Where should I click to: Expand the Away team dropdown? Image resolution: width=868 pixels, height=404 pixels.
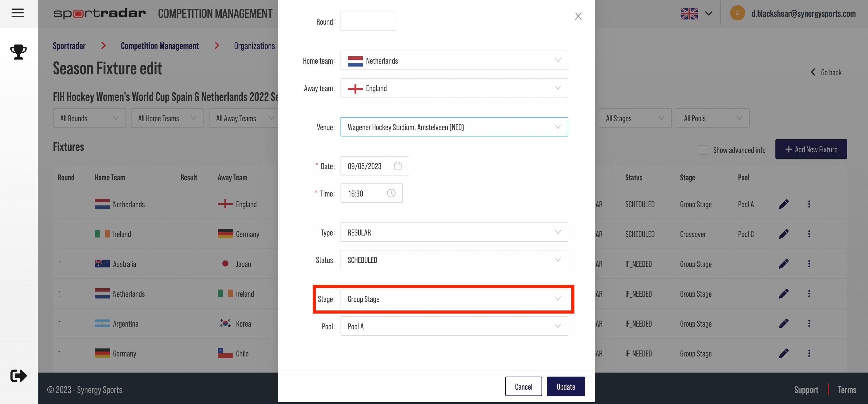[x=454, y=88]
